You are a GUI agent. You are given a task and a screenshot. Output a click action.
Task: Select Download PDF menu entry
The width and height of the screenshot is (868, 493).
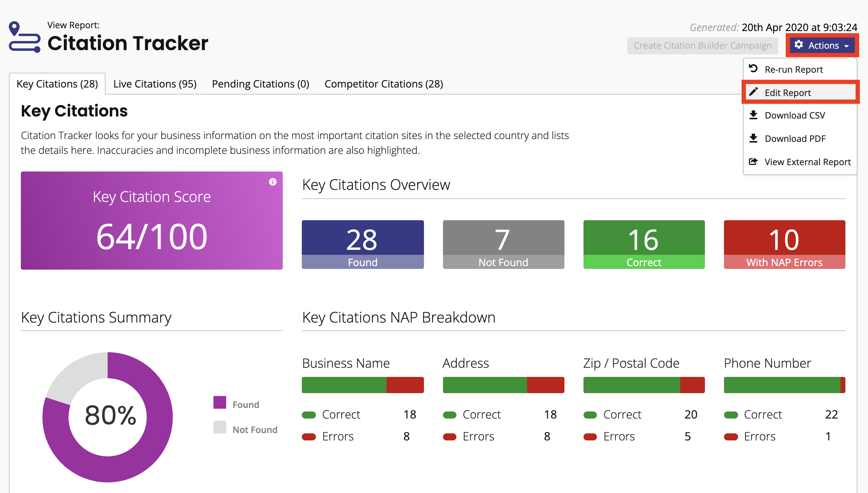pos(800,139)
